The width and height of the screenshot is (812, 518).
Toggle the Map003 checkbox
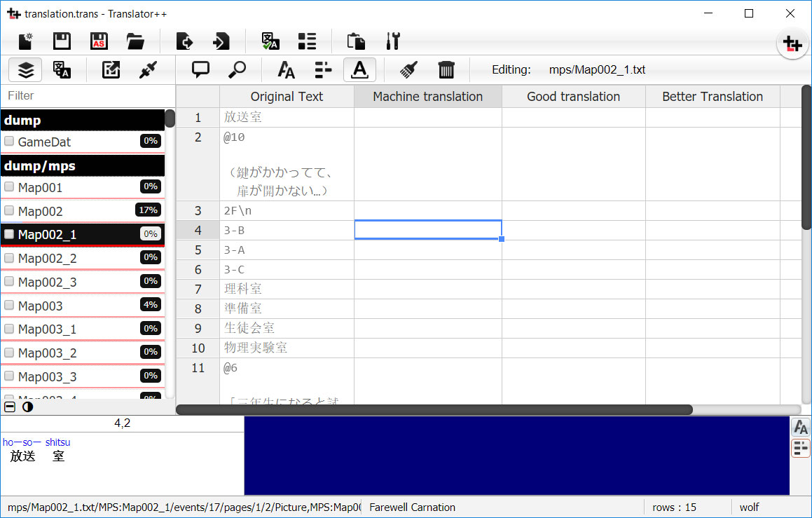tap(10, 305)
